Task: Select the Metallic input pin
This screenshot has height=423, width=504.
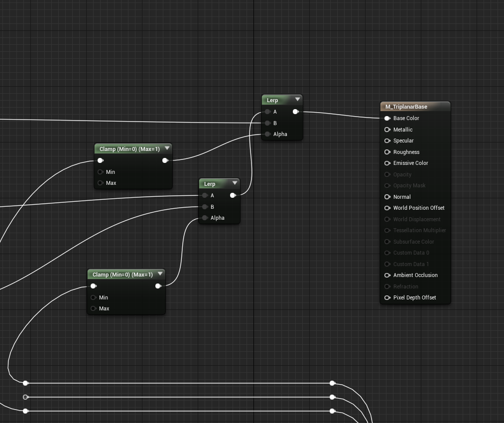Action: coord(387,130)
